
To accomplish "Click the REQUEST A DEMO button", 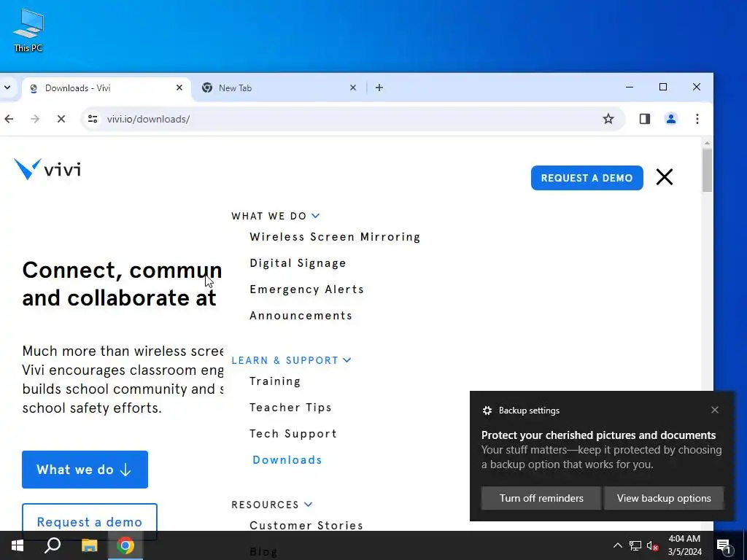I will click(587, 178).
